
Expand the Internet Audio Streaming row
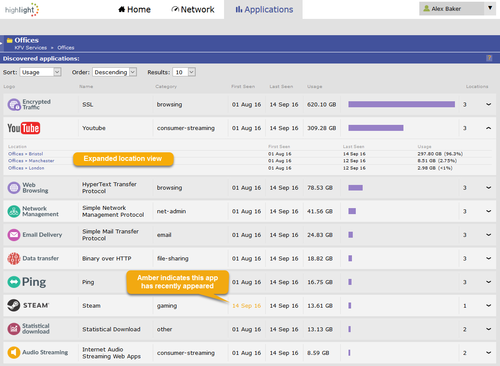(x=489, y=352)
